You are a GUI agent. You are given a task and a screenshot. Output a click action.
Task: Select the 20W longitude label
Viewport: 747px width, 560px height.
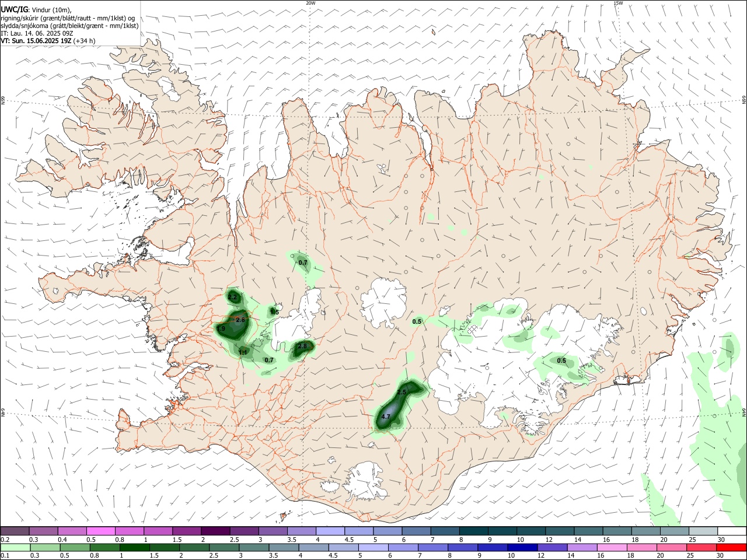coord(311,3)
